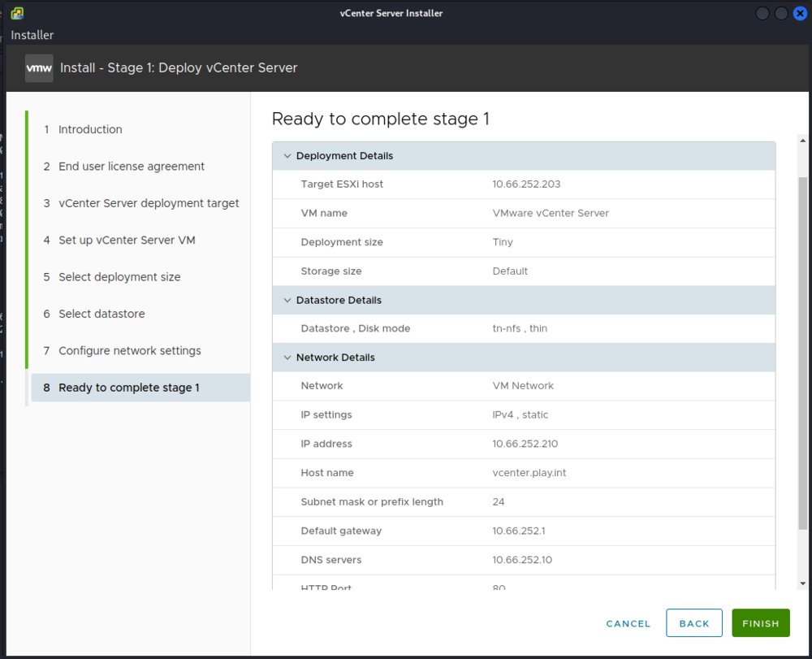Collapse the Deployment Details section
812x659 pixels.
click(287, 156)
